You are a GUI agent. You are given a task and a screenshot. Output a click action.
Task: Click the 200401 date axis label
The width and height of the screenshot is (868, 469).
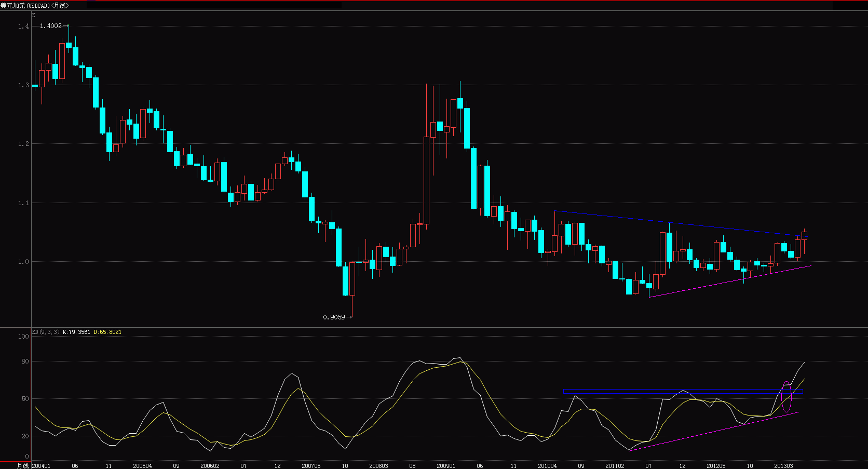(x=40, y=466)
